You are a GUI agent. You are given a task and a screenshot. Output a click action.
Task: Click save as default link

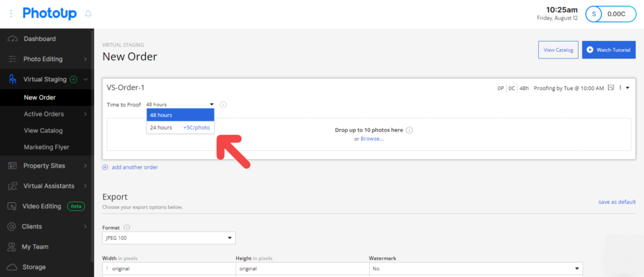point(617,202)
